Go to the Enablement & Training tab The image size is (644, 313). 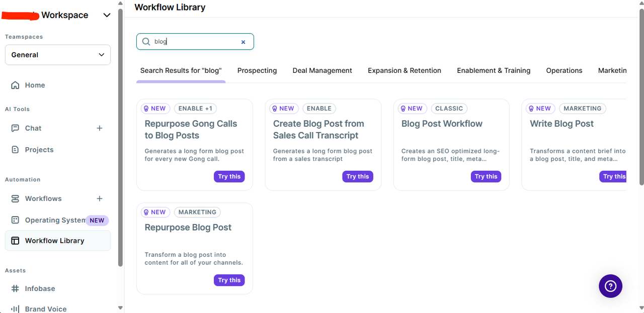[494, 70]
